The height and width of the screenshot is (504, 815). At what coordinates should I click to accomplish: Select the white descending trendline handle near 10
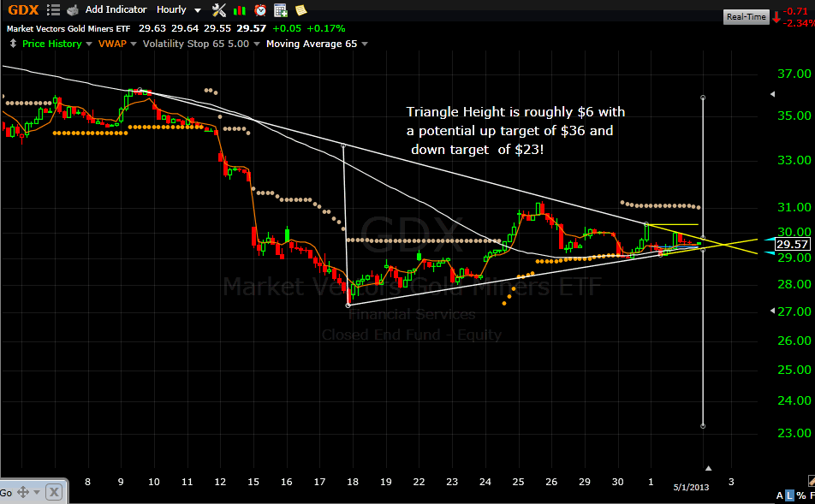(140, 90)
